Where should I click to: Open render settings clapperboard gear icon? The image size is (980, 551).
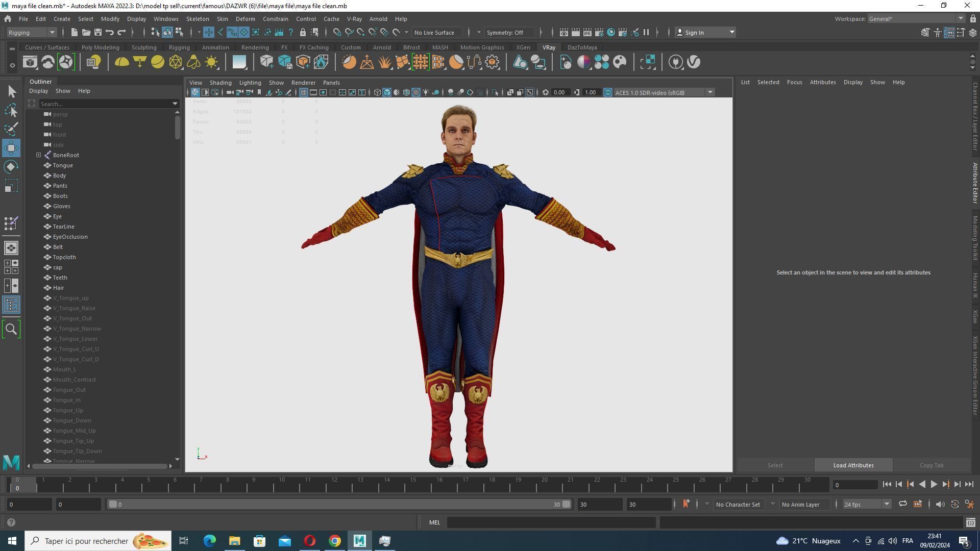pyautogui.click(x=599, y=33)
